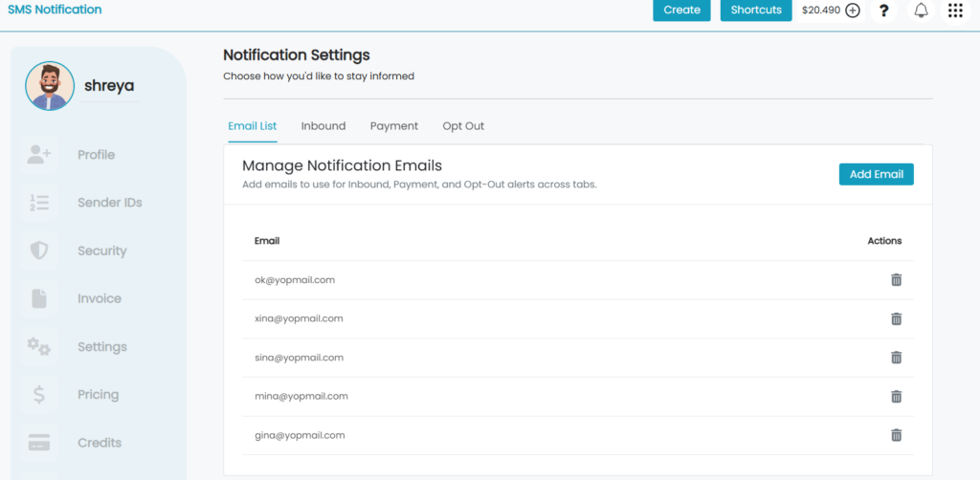Click the Add Email button
980x480 pixels.
coord(877,174)
